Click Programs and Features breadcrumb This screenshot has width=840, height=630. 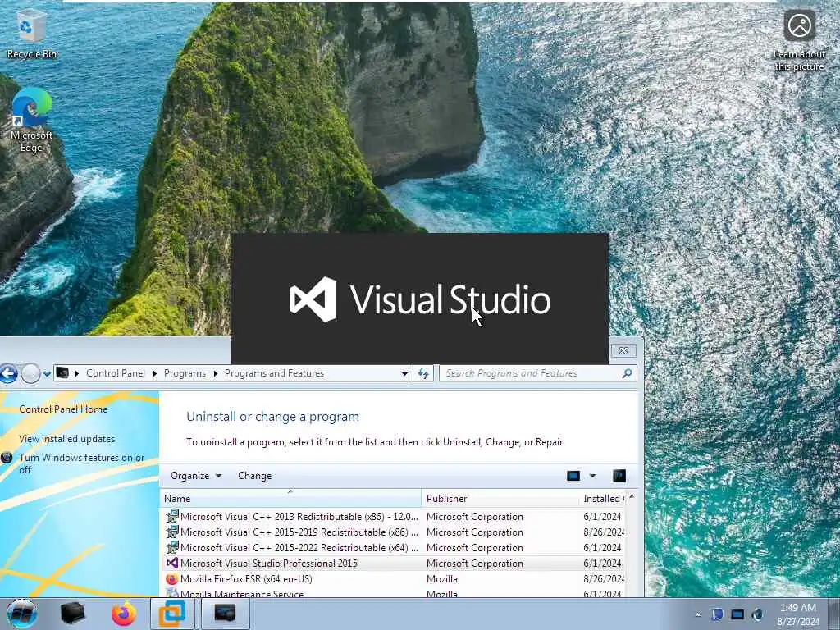point(274,373)
